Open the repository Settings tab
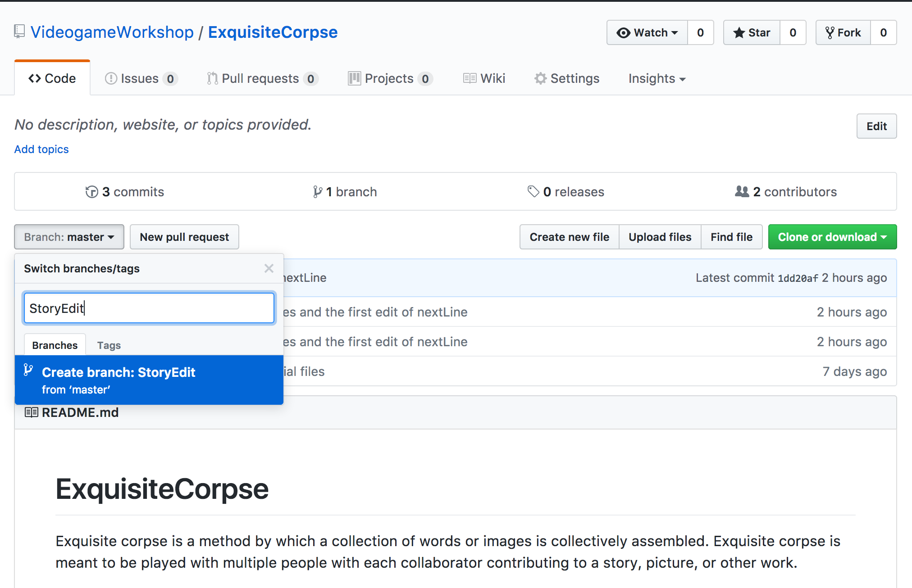The width and height of the screenshot is (912, 588). [567, 78]
